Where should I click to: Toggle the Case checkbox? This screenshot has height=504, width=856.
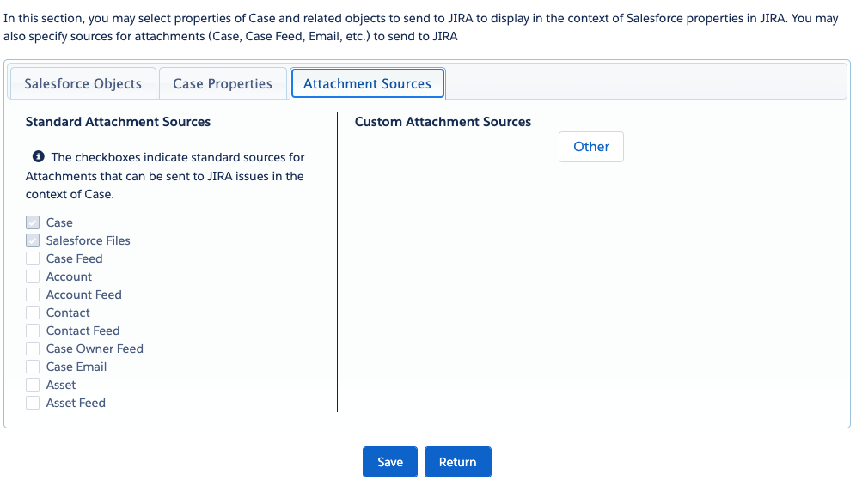[x=33, y=222]
